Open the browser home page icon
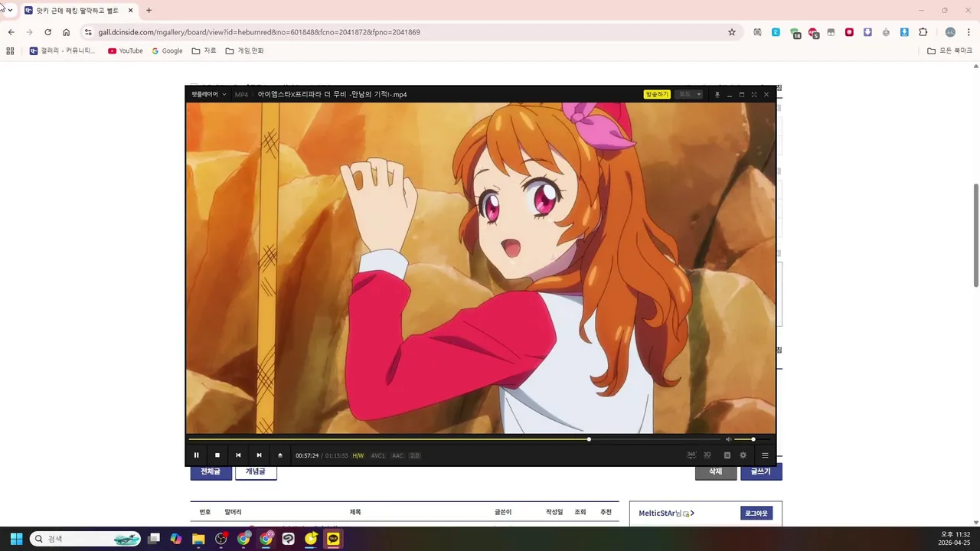Image resolution: width=980 pixels, height=551 pixels. [x=66, y=32]
